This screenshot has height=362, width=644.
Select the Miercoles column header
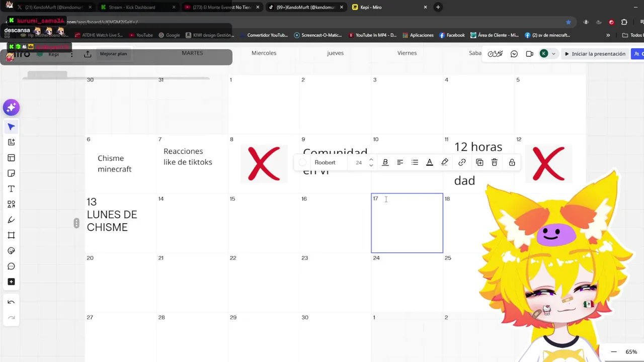point(264,53)
